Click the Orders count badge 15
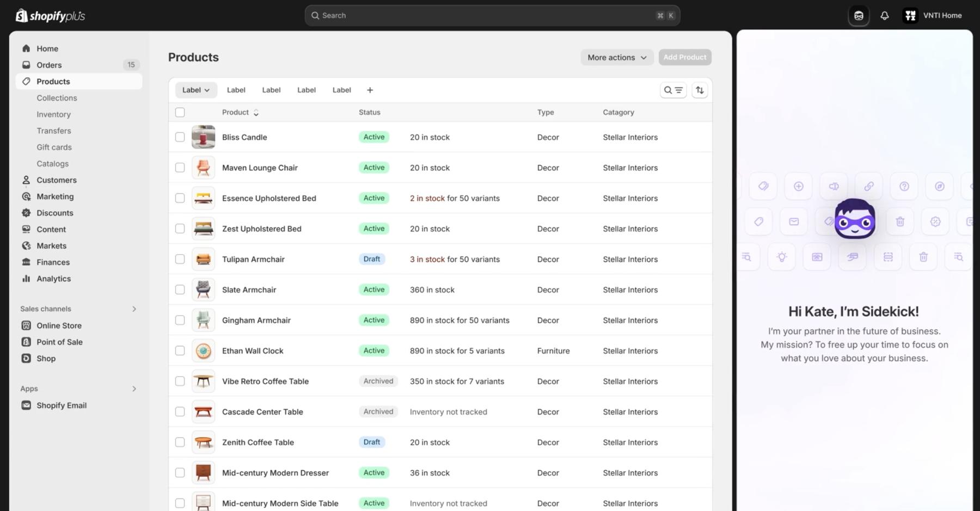This screenshot has width=980, height=511. [131, 65]
